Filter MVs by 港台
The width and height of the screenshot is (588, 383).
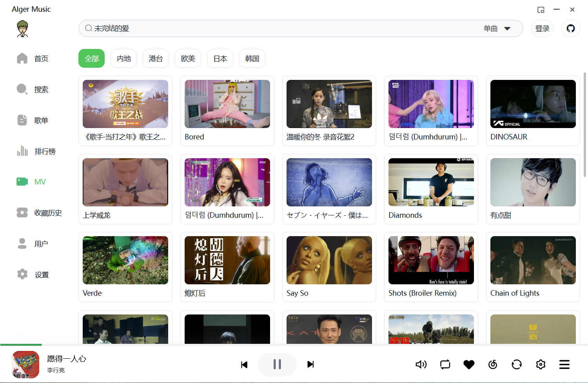(x=156, y=58)
